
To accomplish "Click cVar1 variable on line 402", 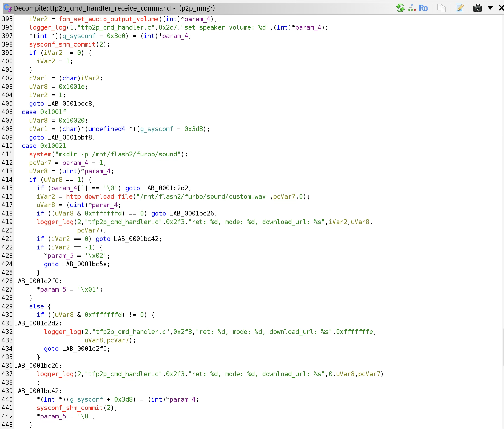I will 38,78.
